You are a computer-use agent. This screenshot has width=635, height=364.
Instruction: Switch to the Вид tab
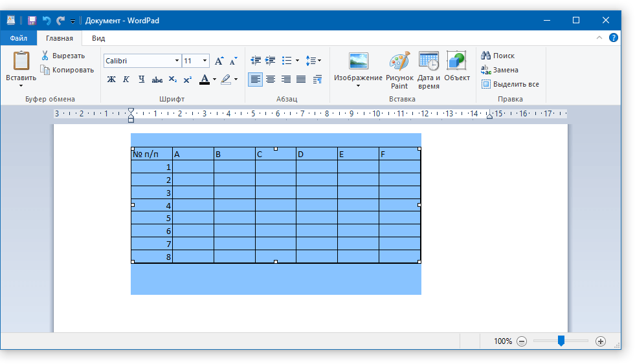[x=98, y=38]
